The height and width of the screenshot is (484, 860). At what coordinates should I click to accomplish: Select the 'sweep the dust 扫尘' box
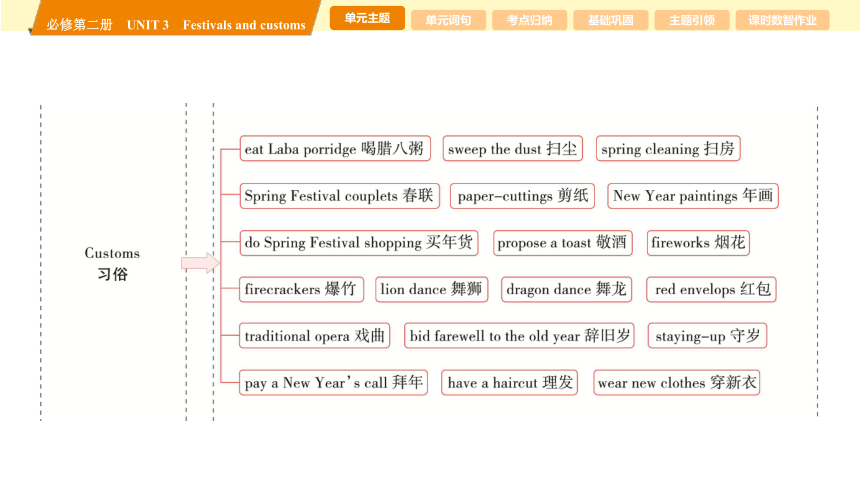[x=512, y=149]
